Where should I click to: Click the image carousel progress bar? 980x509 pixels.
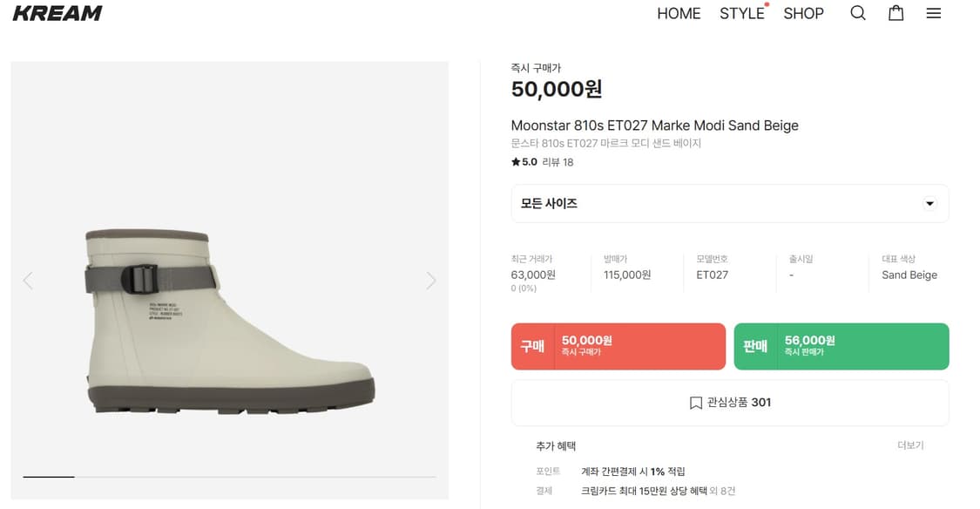(229, 477)
